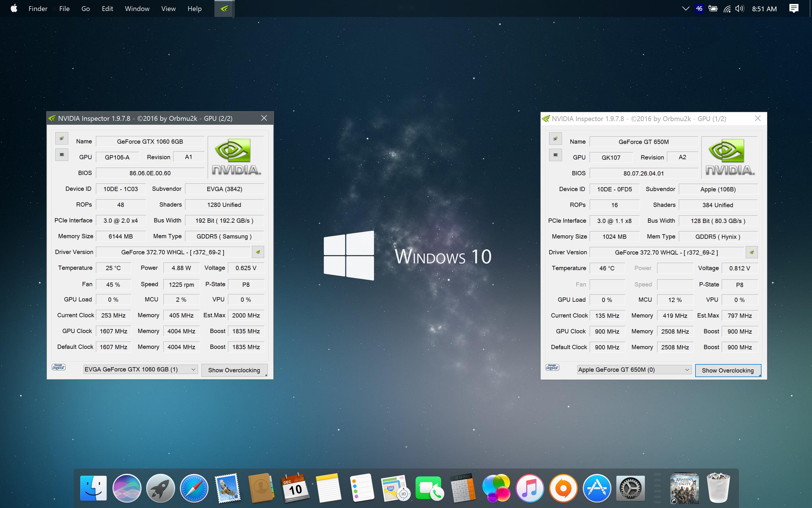Open Game Center bubbles icon in dock
Screen dimensions: 812x508
pyautogui.click(x=496, y=488)
